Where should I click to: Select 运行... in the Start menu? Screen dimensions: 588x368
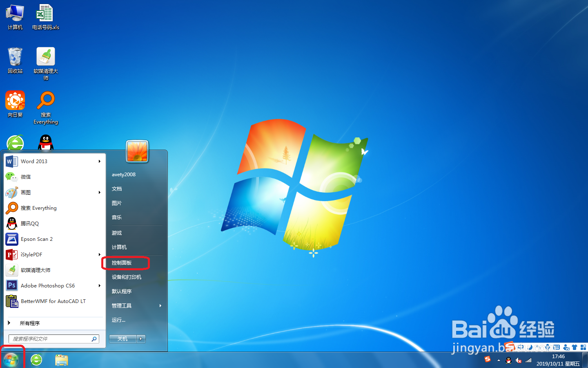pos(118,320)
